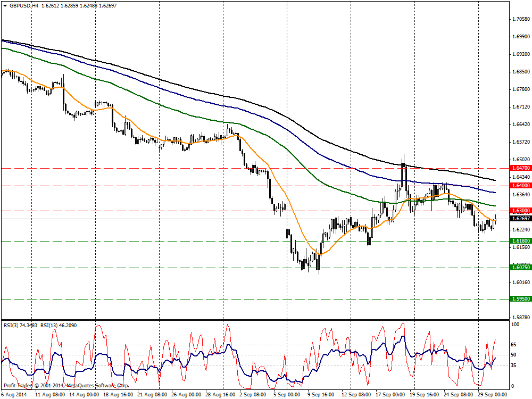Click the black current price label 1.62697
This screenshot has height=399, width=532.
520,219
